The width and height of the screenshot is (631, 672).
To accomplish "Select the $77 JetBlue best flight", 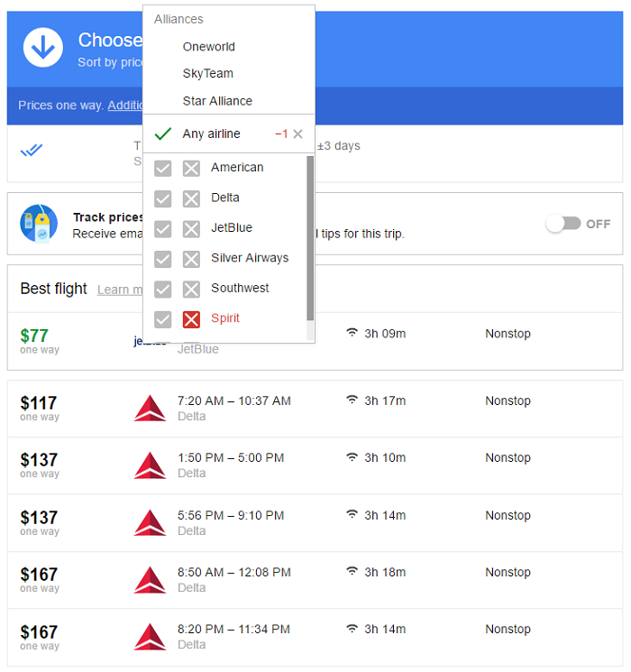I will 315,341.
